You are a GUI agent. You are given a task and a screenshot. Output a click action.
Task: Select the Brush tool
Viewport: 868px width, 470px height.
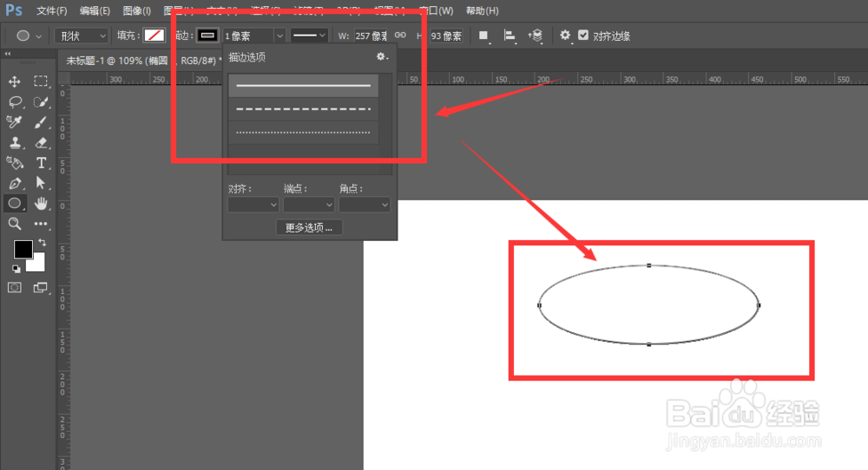coord(41,122)
